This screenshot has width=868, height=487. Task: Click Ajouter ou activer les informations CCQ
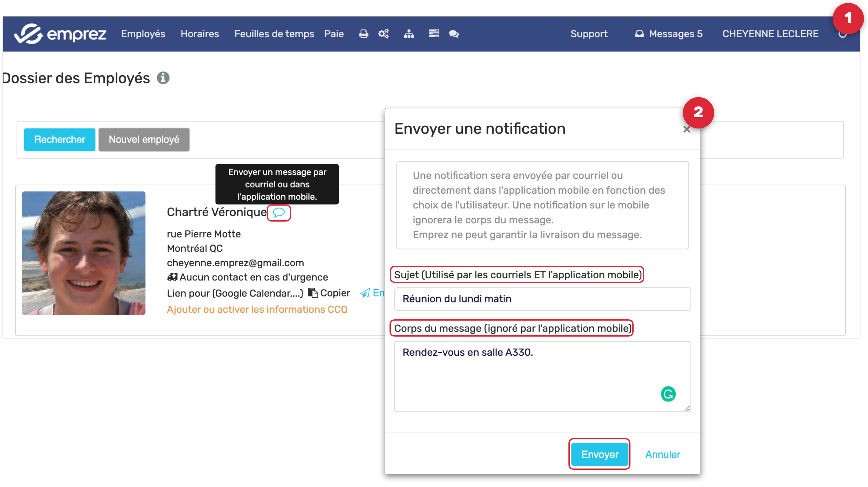(x=257, y=309)
